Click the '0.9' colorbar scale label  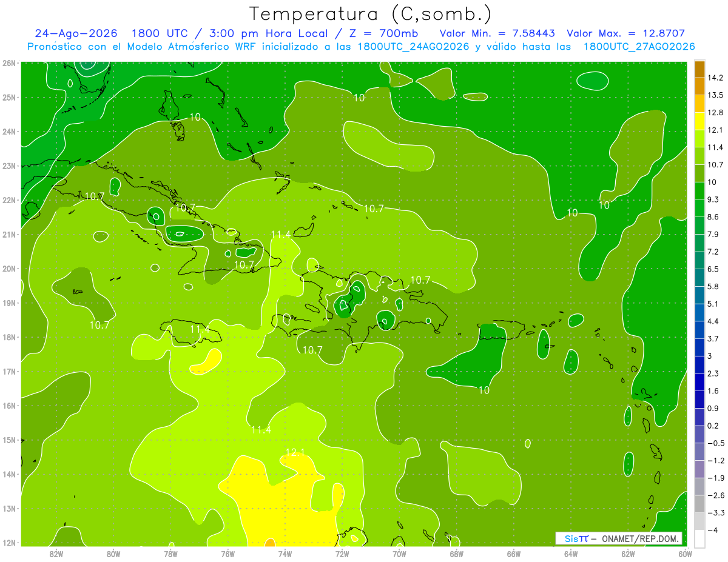click(x=713, y=408)
